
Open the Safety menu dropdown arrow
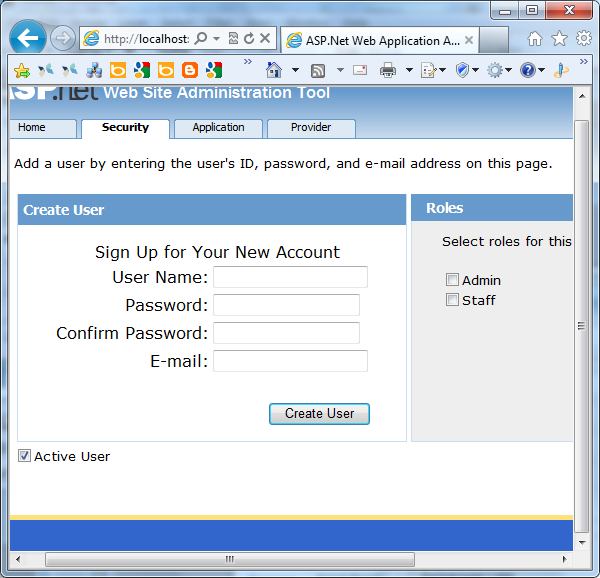tap(475, 70)
